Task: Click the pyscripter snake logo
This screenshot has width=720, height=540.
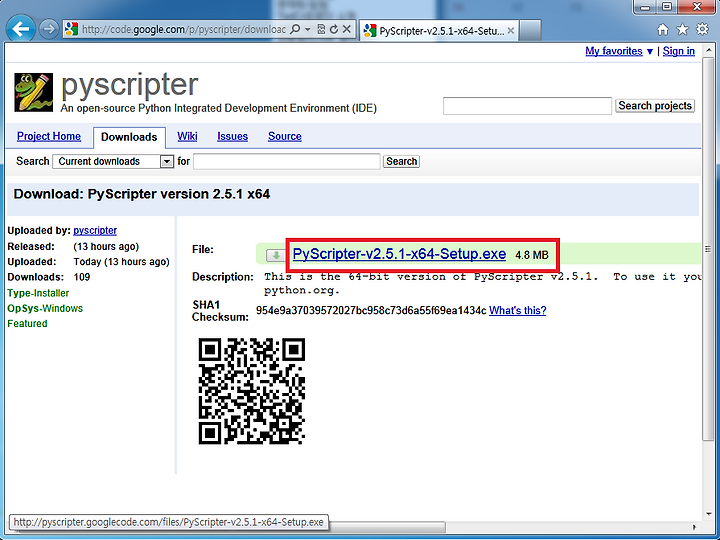Action: (34, 92)
